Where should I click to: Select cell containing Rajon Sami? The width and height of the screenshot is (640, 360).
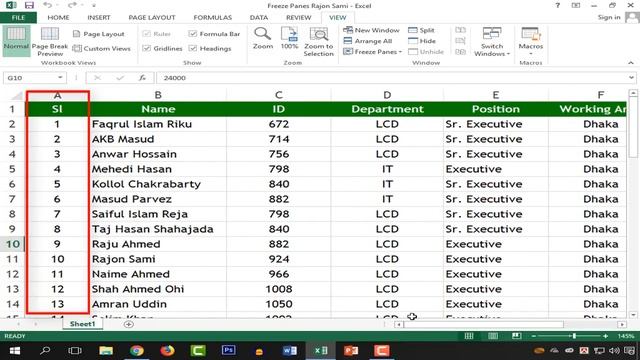coord(158,259)
